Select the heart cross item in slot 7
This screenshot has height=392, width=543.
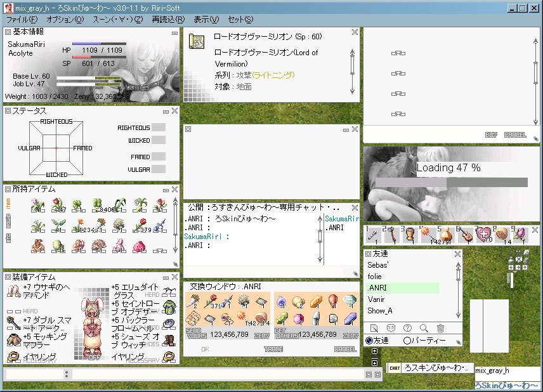click(483, 235)
